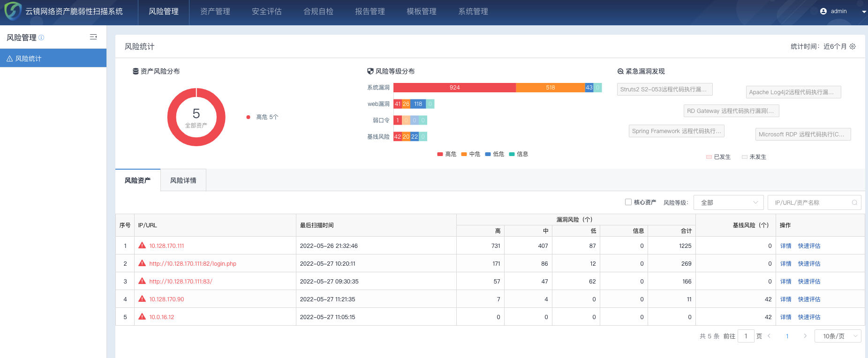The width and height of the screenshot is (868, 358).
Task: Click the 近6个月 statistics time text
Action: [x=835, y=46]
